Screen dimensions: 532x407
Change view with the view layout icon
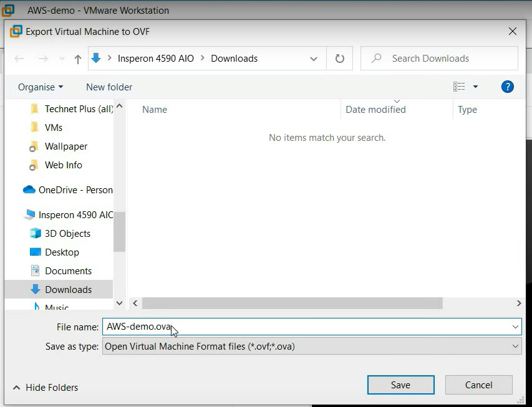(x=459, y=87)
